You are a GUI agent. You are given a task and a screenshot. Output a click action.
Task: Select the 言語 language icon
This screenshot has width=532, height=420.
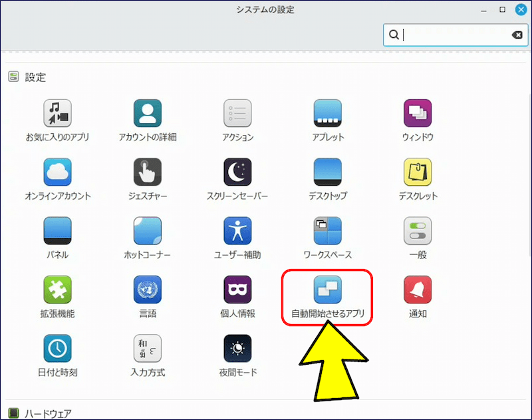click(x=147, y=289)
